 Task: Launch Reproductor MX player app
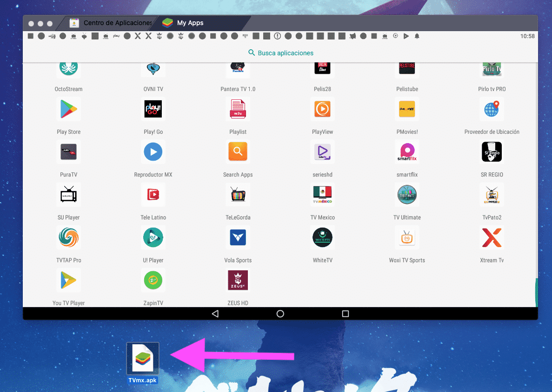pos(153,152)
